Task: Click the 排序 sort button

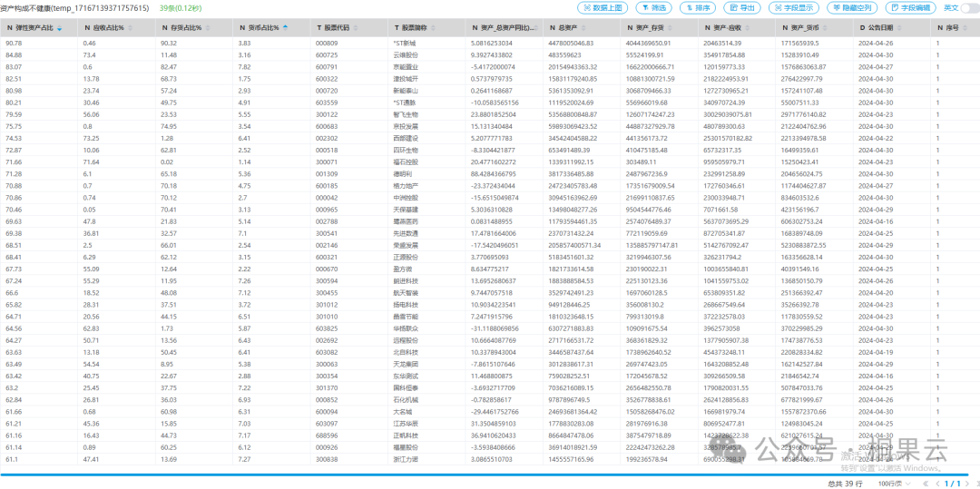Action: click(x=697, y=7)
